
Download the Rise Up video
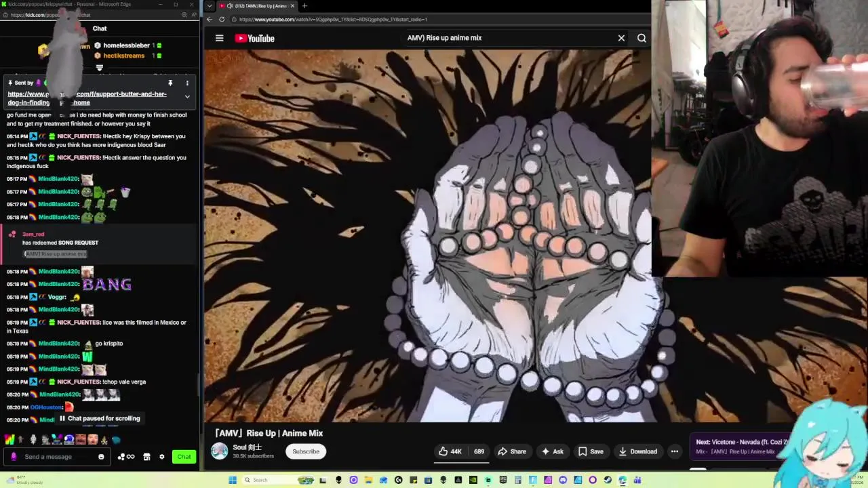coord(637,451)
